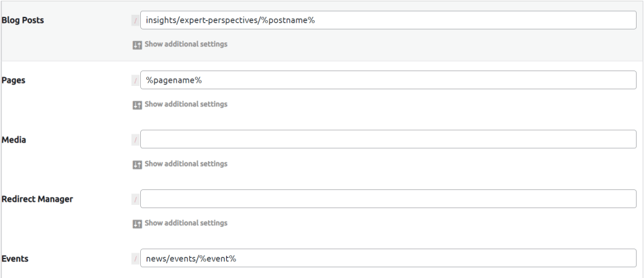Select the empty Media permalink field
Viewport: 644px width, 278px height.
[388, 139]
